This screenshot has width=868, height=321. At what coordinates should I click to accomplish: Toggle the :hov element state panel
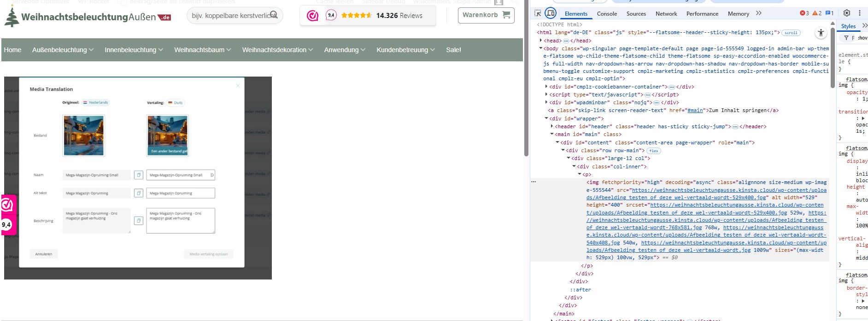tap(862, 38)
